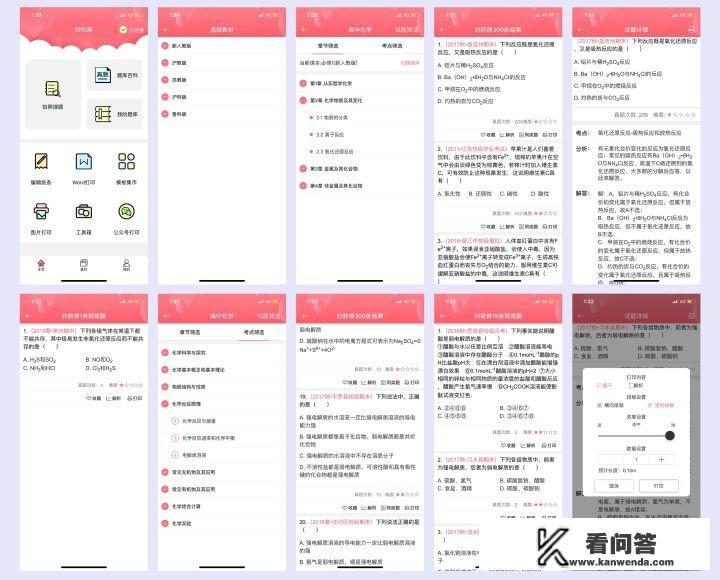Open 我的题库 shelf icon on home screen

103,113
